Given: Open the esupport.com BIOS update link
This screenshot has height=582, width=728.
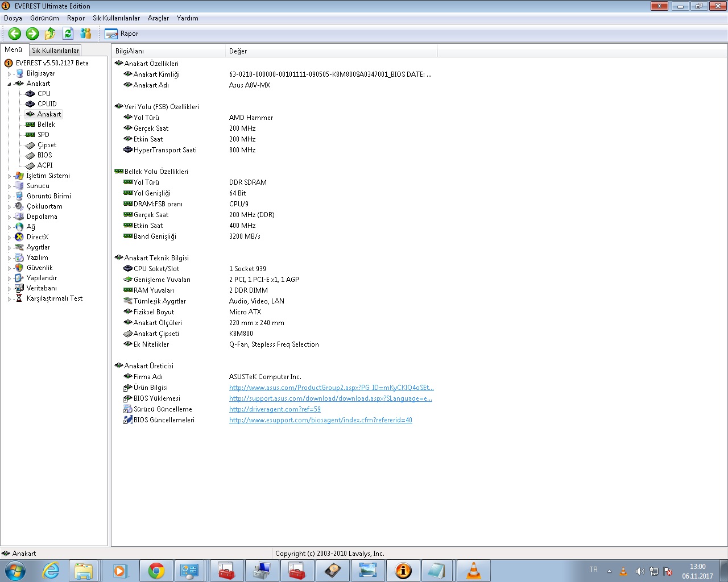Looking at the screenshot, I should 320,420.
